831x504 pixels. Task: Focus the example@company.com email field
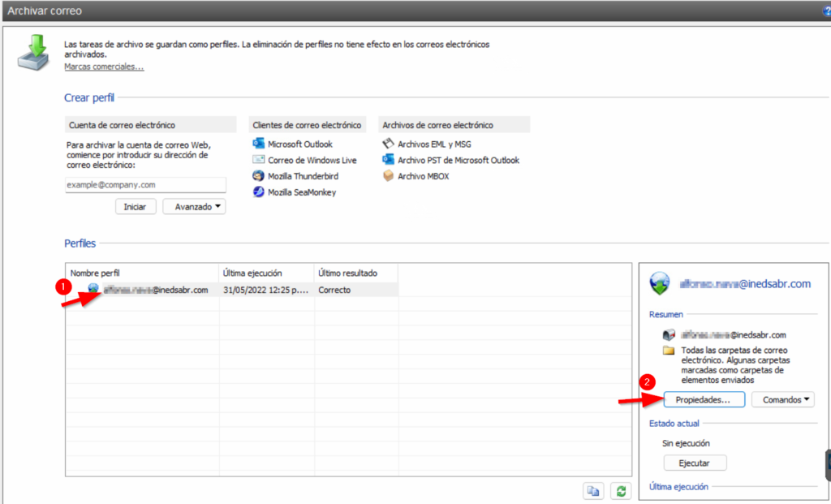(x=144, y=185)
